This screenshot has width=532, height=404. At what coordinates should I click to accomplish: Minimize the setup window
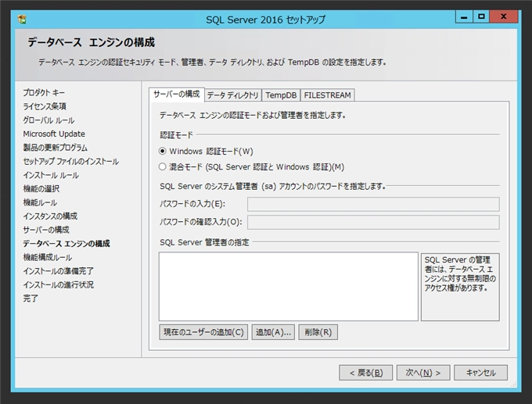point(464,16)
